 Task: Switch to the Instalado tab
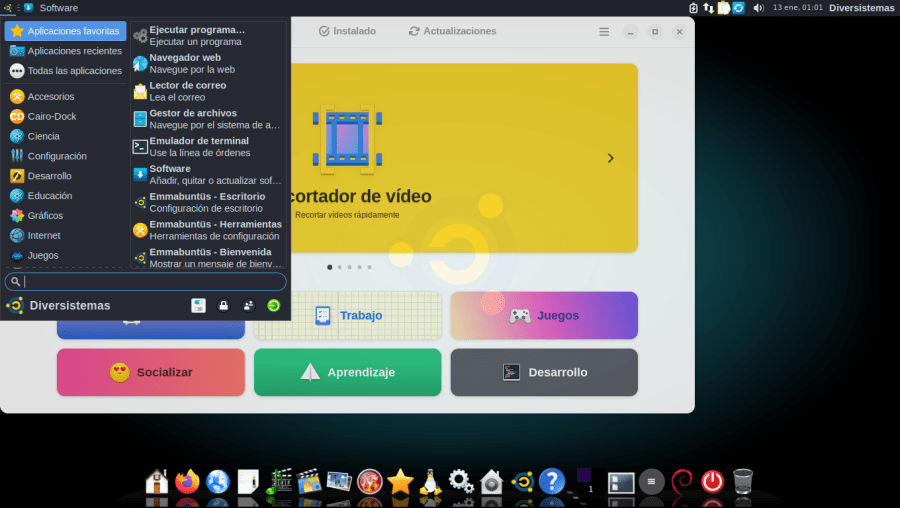pos(347,31)
